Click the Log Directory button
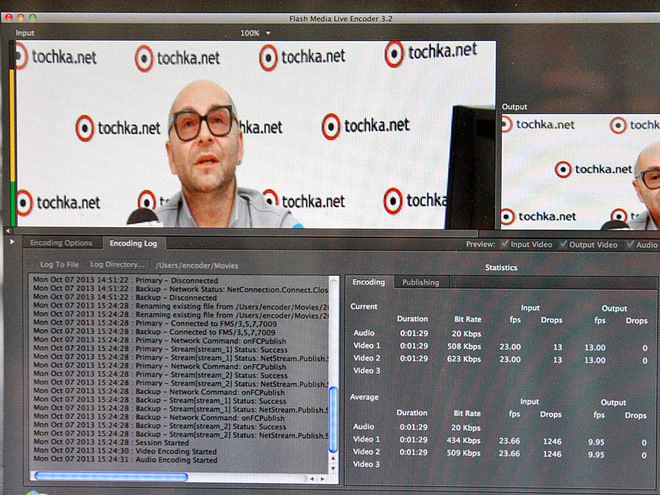This screenshot has width=660, height=495. coord(117,264)
